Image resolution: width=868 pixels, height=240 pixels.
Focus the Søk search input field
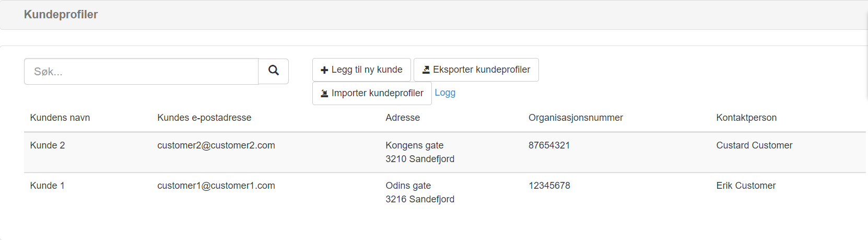141,72
